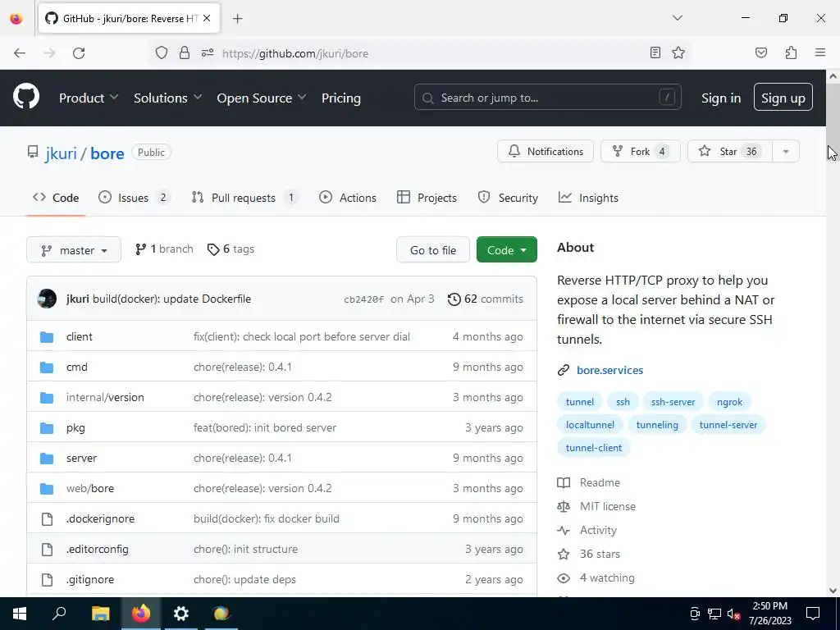Open the MIT license link
The height and width of the screenshot is (630, 840).
[608, 506]
